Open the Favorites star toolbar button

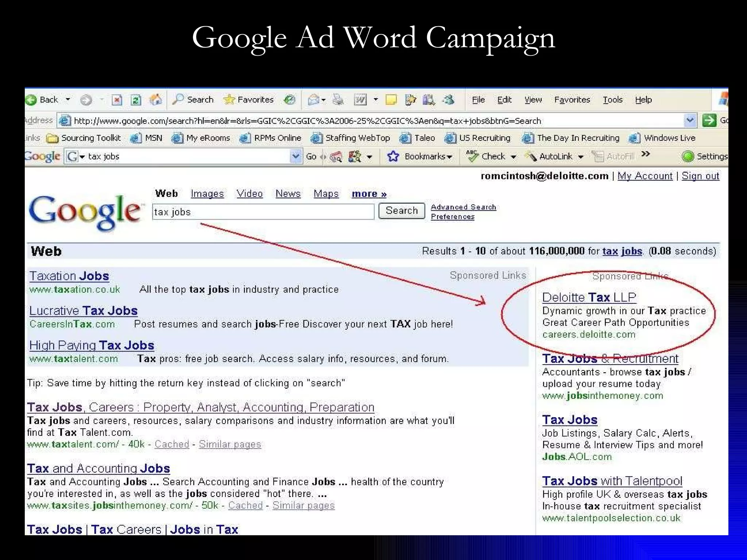(248, 100)
